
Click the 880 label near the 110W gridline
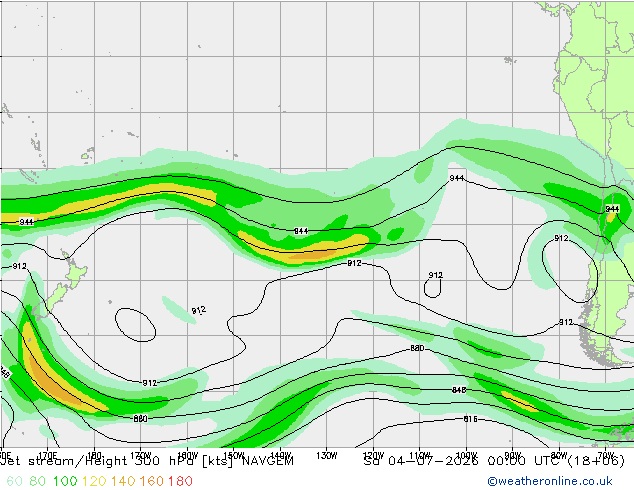417,348
